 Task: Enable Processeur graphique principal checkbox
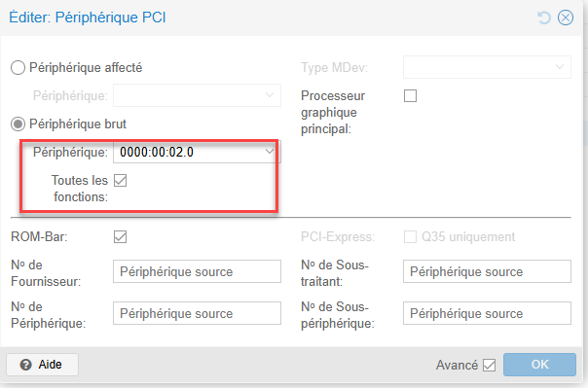click(x=410, y=96)
